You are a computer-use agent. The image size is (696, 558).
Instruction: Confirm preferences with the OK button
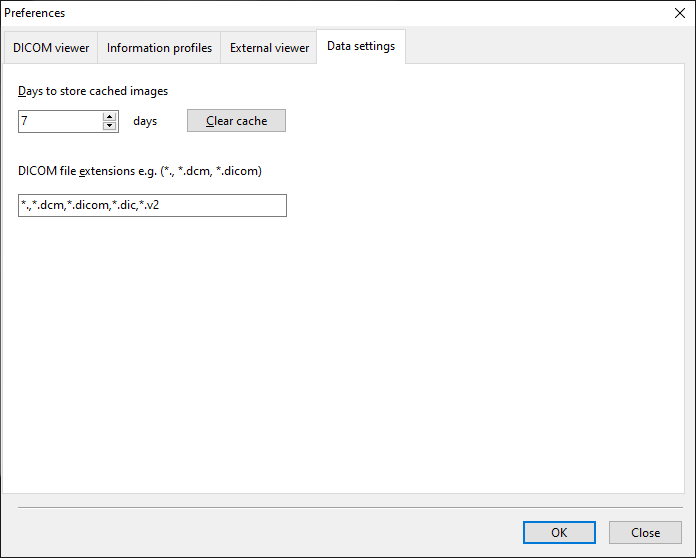559,533
